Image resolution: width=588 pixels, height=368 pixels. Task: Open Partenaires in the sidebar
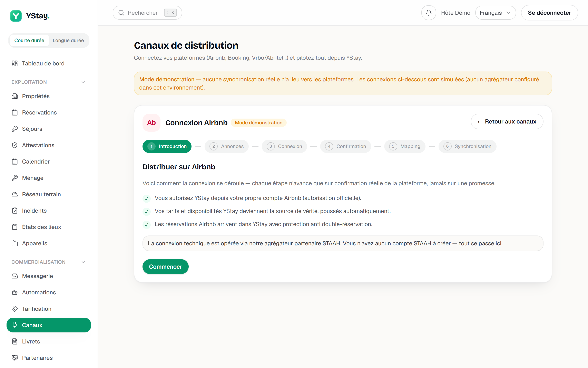49,358
